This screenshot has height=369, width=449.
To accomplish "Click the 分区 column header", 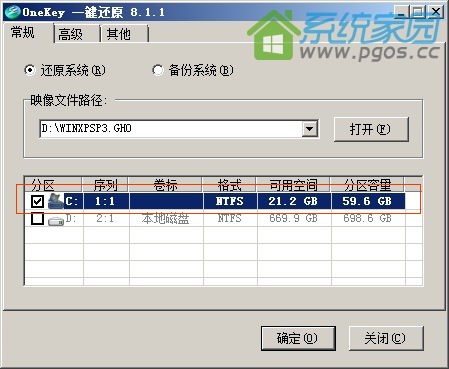I will [53, 184].
